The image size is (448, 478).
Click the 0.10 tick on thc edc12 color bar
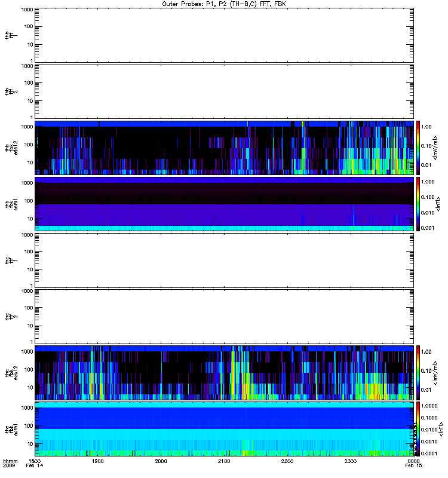click(x=426, y=370)
